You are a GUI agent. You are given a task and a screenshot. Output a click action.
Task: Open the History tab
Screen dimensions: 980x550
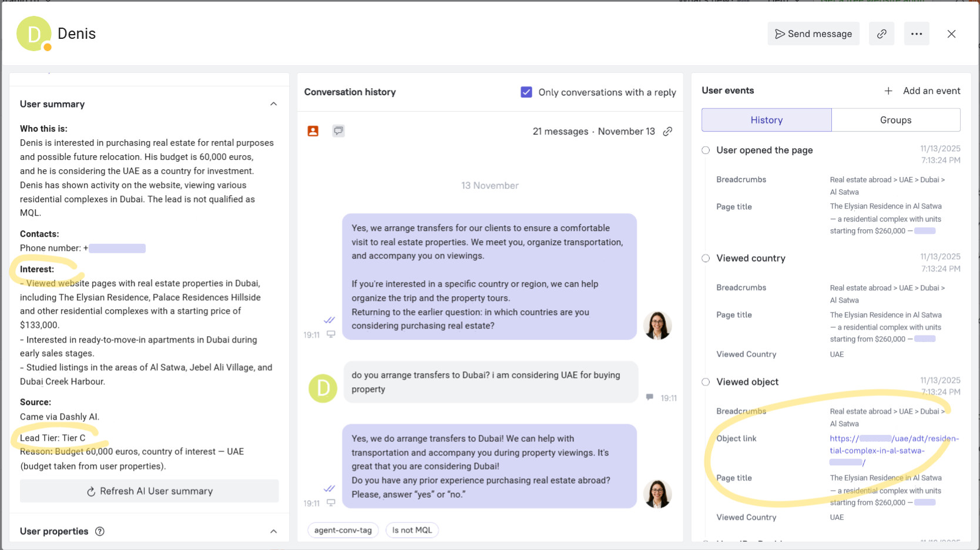pyautogui.click(x=766, y=119)
